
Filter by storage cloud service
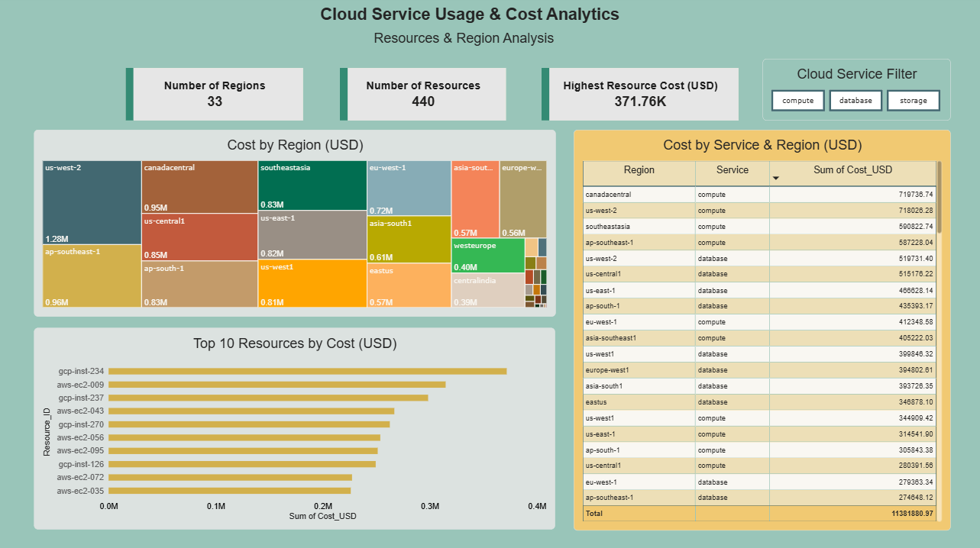tap(914, 101)
